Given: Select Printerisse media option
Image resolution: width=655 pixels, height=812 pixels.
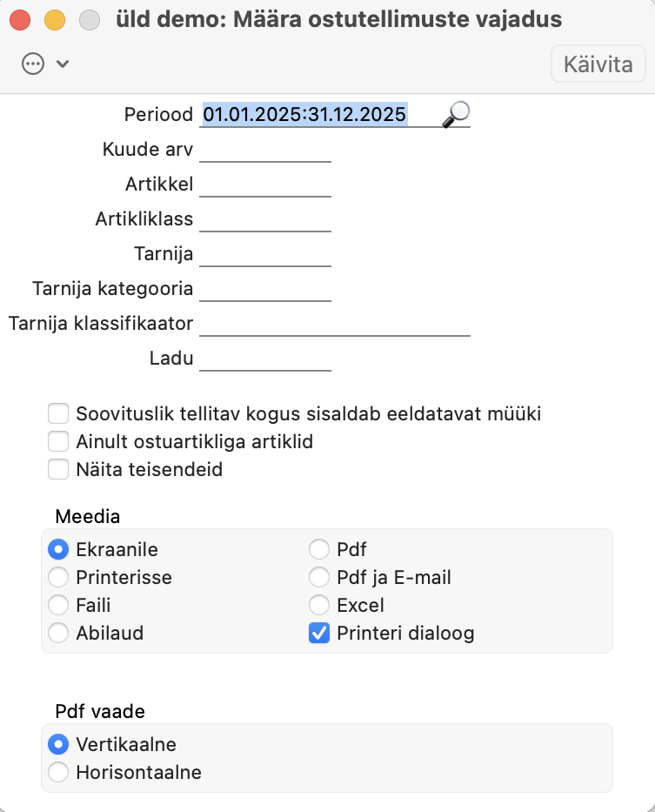Looking at the screenshot, I should click(x=58, y=577).
